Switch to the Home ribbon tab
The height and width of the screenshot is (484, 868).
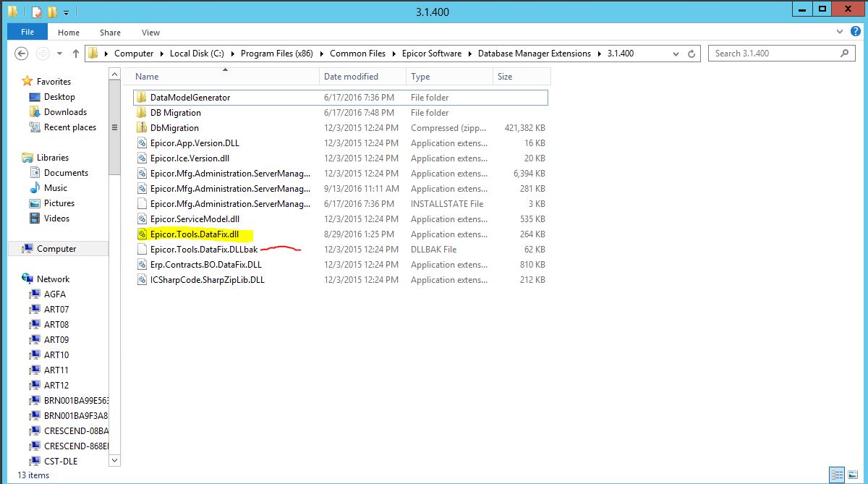pos(69,33)
